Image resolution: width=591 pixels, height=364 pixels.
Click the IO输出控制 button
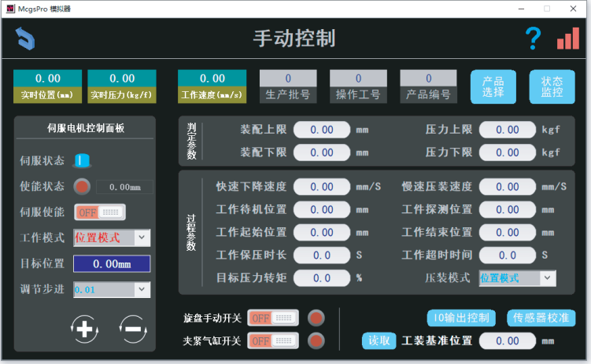coord(461,318)
